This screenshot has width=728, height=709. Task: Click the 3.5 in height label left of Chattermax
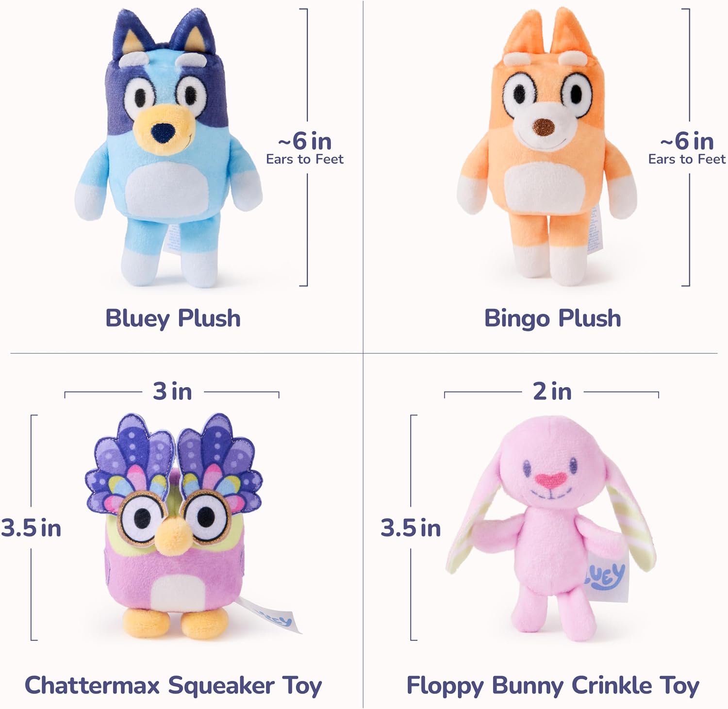click(31, 528)
